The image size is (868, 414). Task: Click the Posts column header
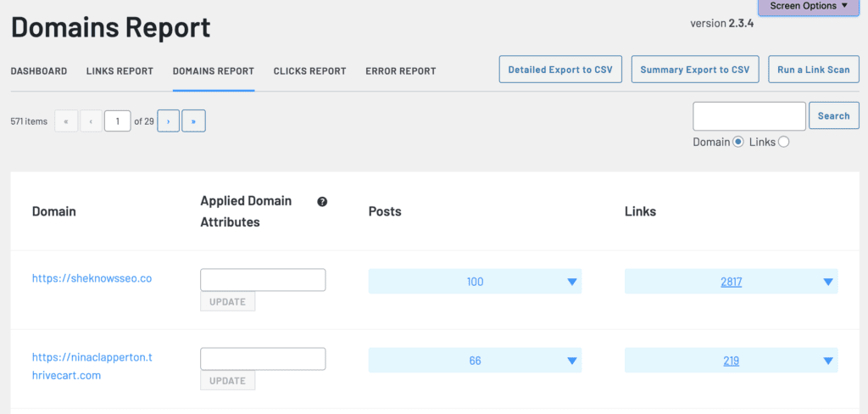385,211
